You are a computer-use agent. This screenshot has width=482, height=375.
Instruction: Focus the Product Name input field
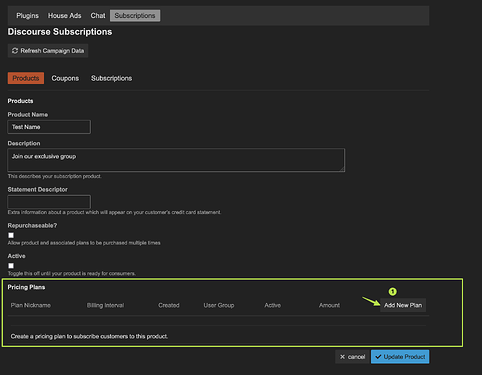point(49,127)
